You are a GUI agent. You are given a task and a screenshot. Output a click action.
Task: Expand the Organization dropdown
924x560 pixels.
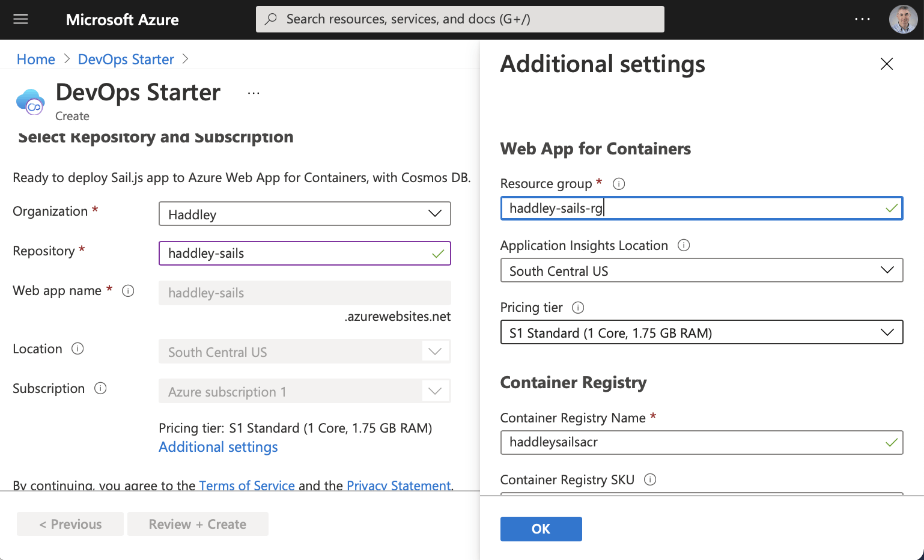[305, 214]
